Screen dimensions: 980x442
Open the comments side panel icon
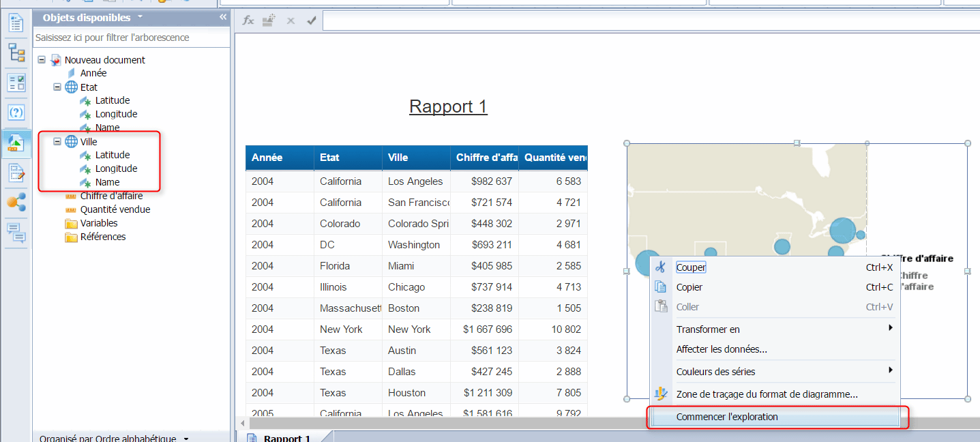[x=16, y=233]
